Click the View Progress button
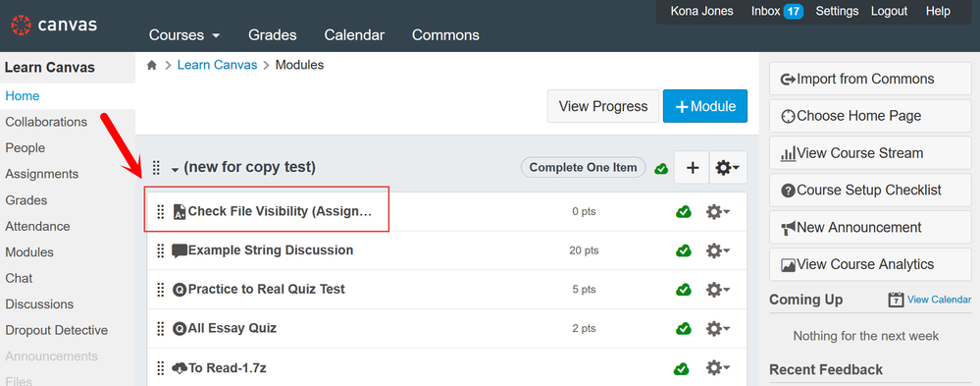The height and width of the screenshot is (386, 980). [x=603, y=106]
